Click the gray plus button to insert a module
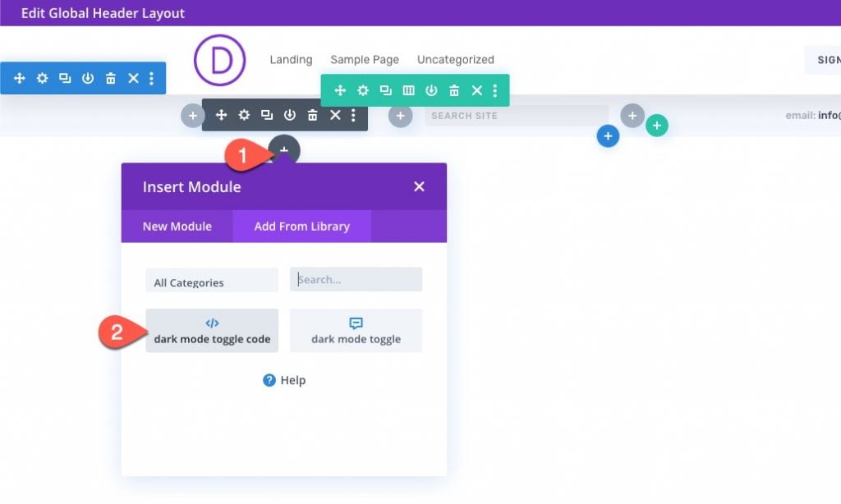Screen dimensions: 841x504 pos(283,149)
